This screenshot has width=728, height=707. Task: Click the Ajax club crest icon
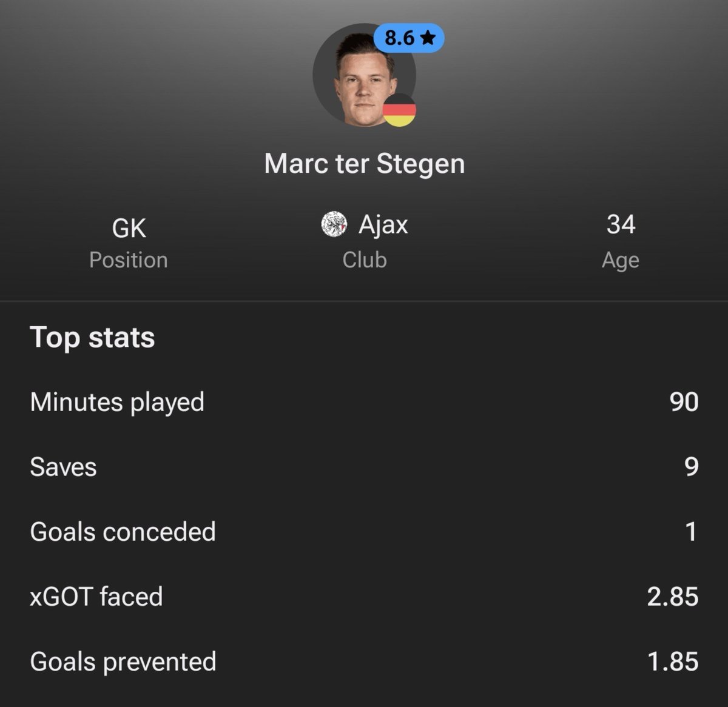point(334,224)
